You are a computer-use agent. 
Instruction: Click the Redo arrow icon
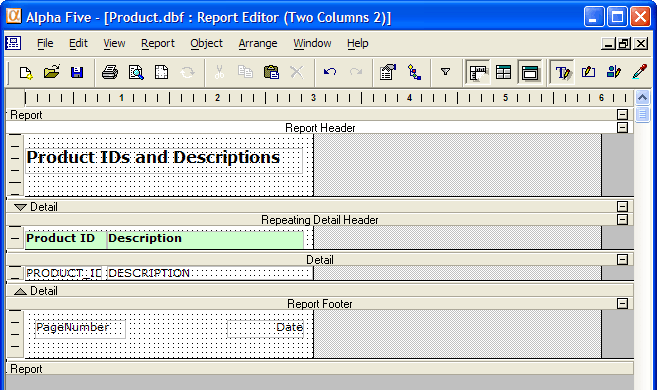pos(356,72)
